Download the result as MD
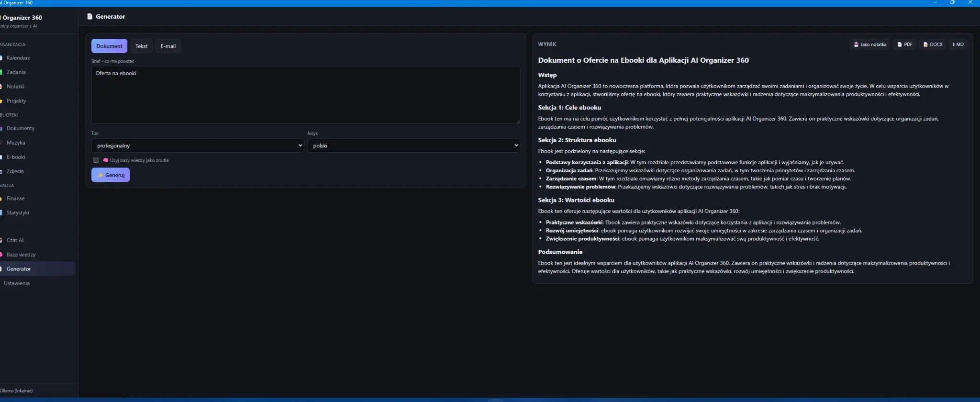This screenshot has height=402, width=980. (x=958, y=45)
